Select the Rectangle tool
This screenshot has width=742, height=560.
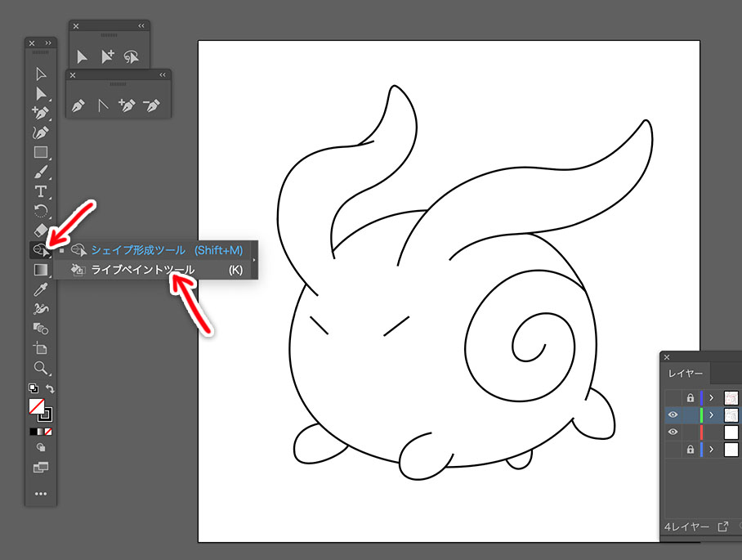click(41, 152)
